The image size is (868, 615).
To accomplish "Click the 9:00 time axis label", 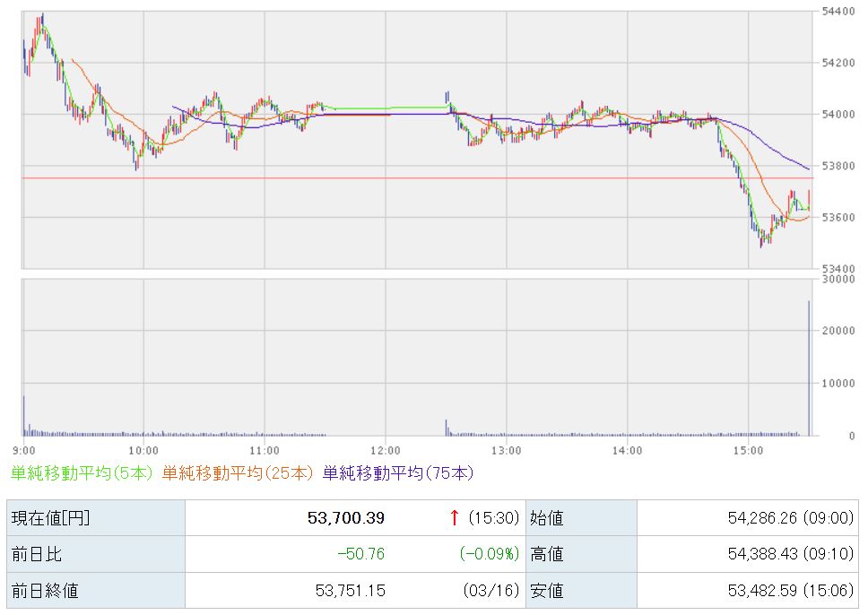I will point(24,450).
